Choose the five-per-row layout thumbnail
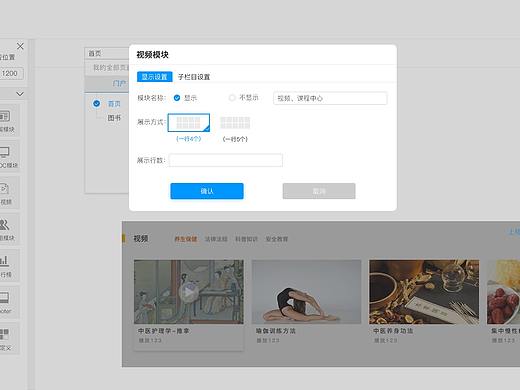520x390 pixels. point(235,123)
